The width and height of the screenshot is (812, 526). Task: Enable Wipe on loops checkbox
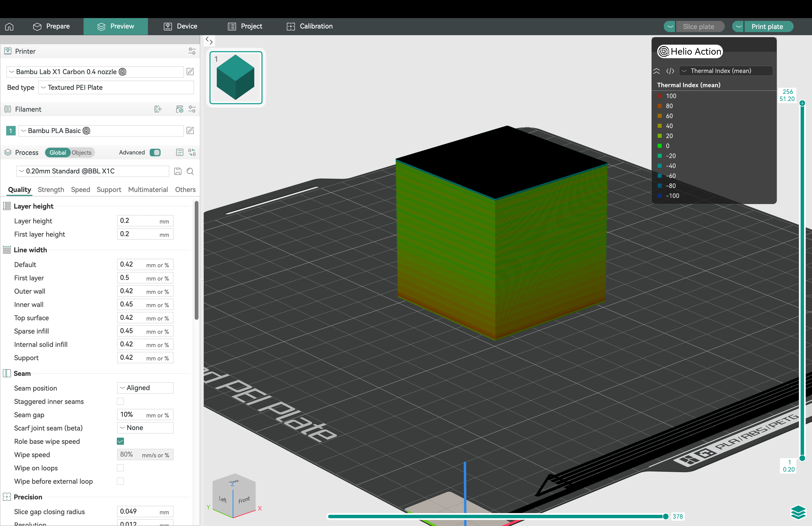click(120, 468)
